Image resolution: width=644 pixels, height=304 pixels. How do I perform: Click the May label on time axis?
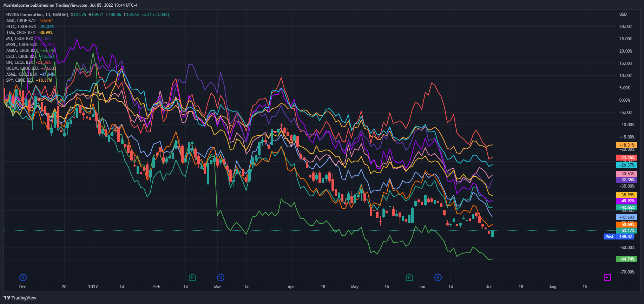coord(355,287)
